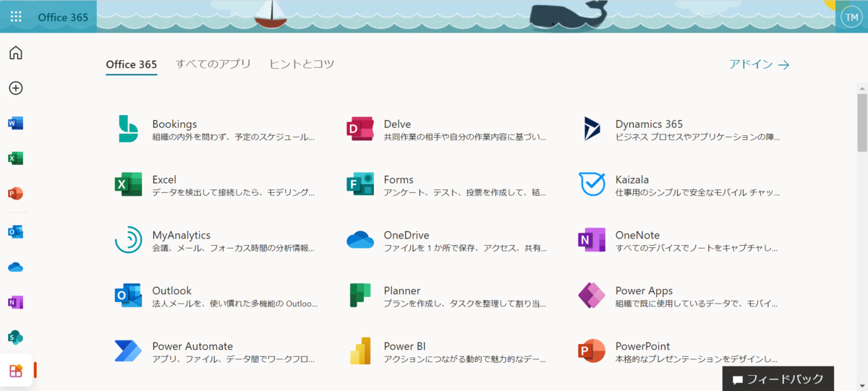Image resolution: width=868 pixels, height=391 pixels.
Task: Click the scrollbar up arrow
Action: point(861,87)
